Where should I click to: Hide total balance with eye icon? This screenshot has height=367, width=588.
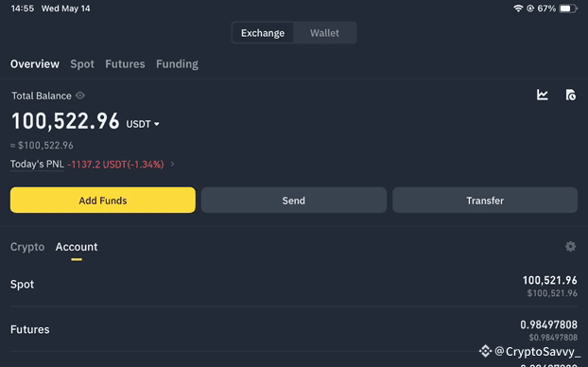click(x=80, y=96)
